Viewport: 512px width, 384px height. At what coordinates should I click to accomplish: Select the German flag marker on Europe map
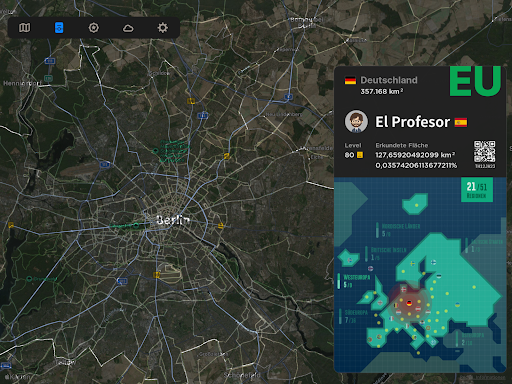click(409, 303)
